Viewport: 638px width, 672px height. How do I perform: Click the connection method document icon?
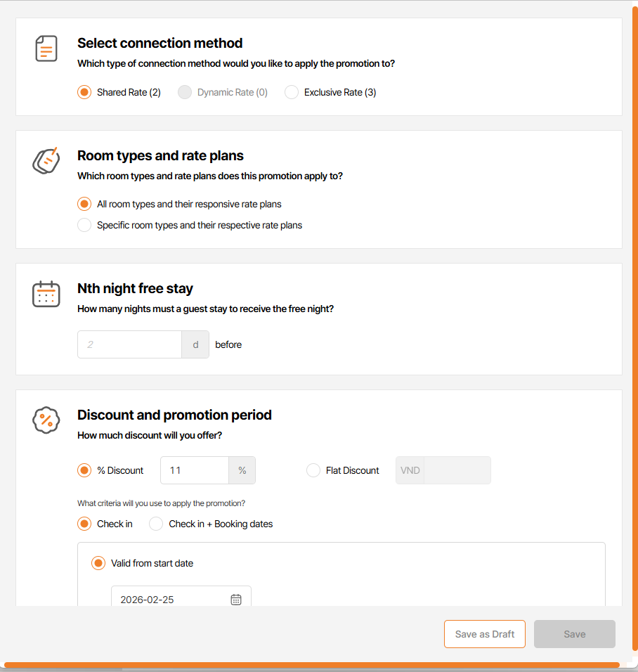(46, 49)
